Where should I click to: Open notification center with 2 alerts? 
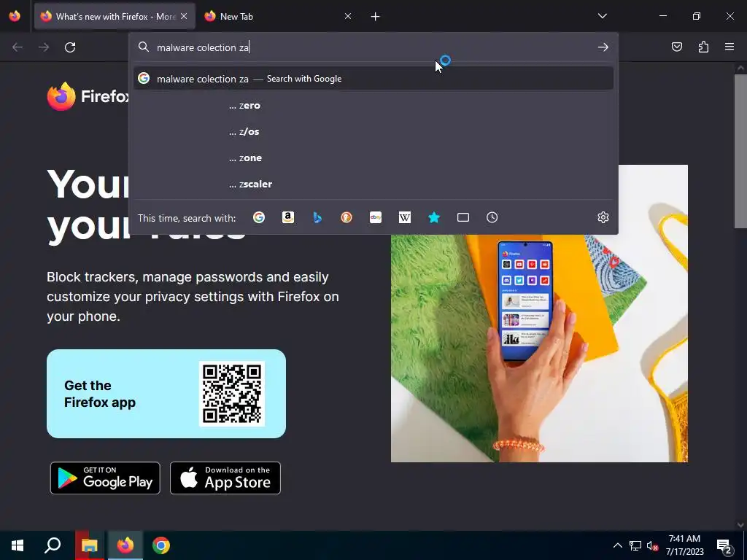(x=724, y=546)
